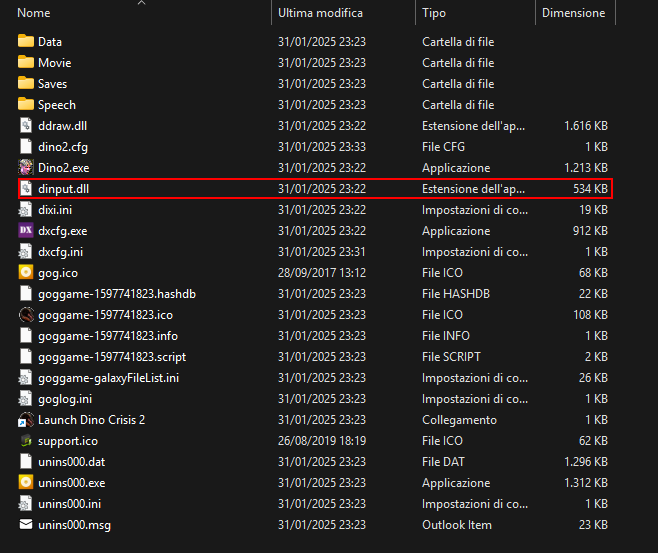658x553 pixels.
Task: Click the '31/01/2025 23:33' date of dino2.cfg
Action: [322, 147]
